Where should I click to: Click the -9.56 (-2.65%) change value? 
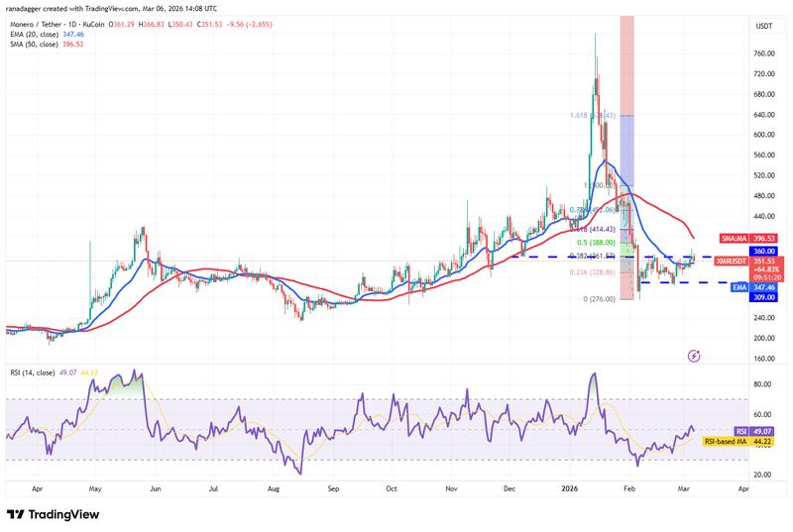click(x=249, y=24)
